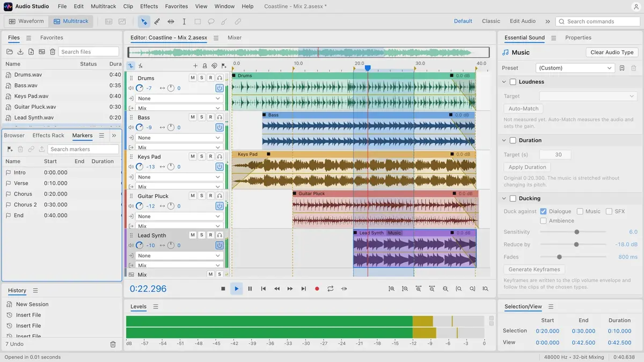Screen dimensions: 644x362
Task: Click the red Record button
Action: pyautogui.click(x=317, y=289)
